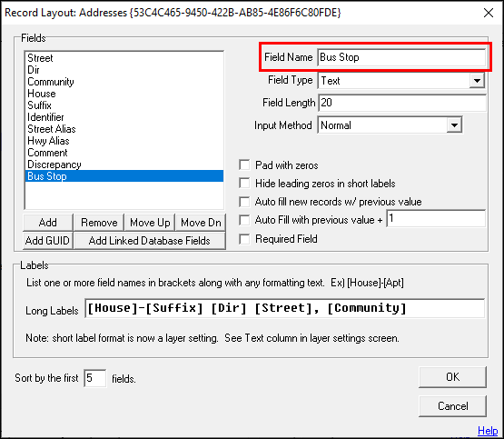The width and height of the screenshot is (504, 439).
Task: Click the Add GUID button
Action: tap(48, 241)
